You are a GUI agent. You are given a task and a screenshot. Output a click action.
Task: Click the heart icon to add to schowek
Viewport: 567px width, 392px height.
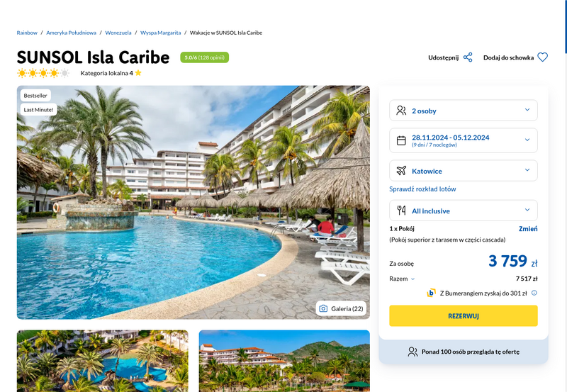[542, 57]
